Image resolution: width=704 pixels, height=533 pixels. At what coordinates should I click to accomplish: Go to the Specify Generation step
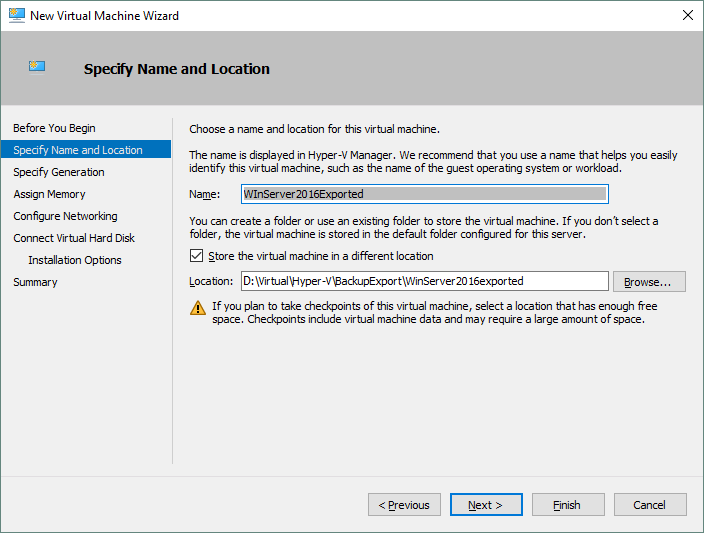pyautogui.click(x=58, y=172)
